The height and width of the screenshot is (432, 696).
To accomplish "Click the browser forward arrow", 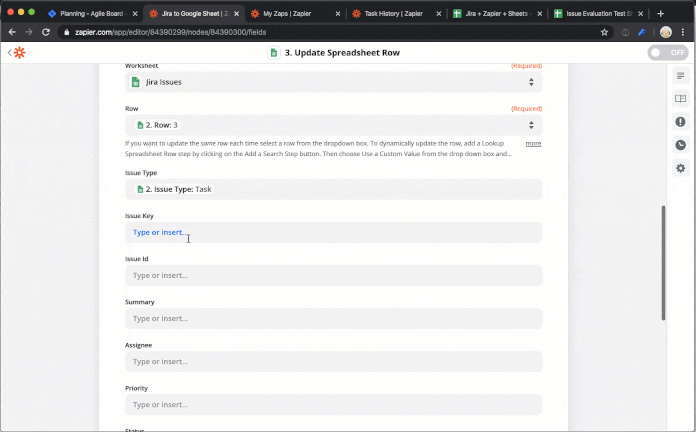I will pos(29,32).
